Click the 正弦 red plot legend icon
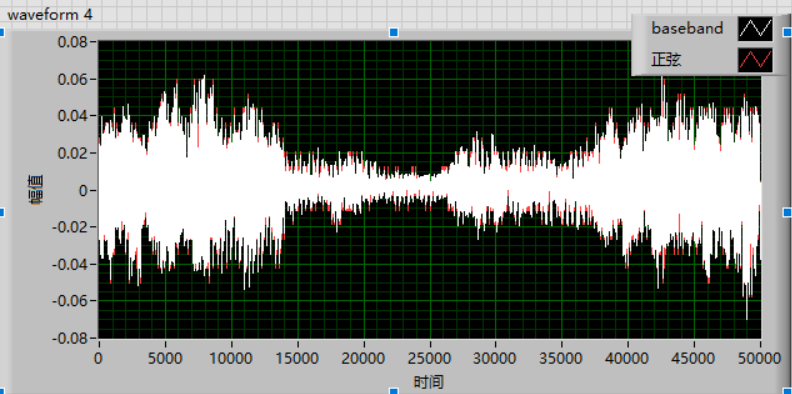 coord(755,60)
